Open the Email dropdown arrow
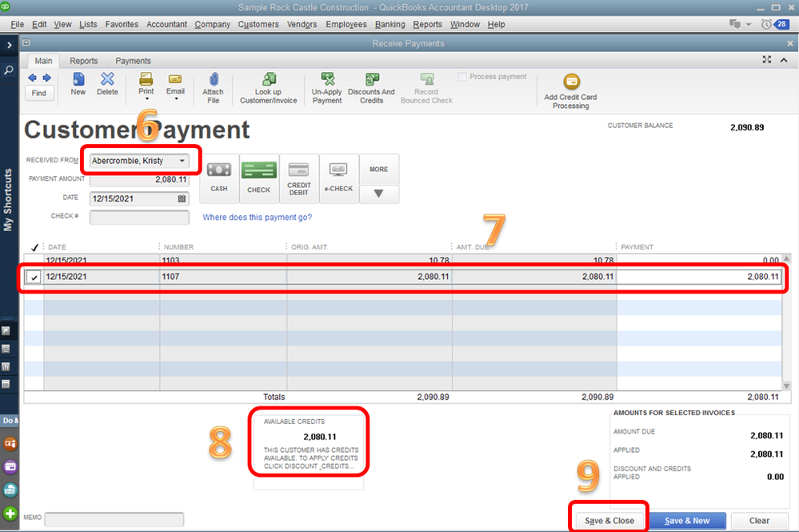Image resolution: width=799 pixels, height=532 pixels. 176,98
